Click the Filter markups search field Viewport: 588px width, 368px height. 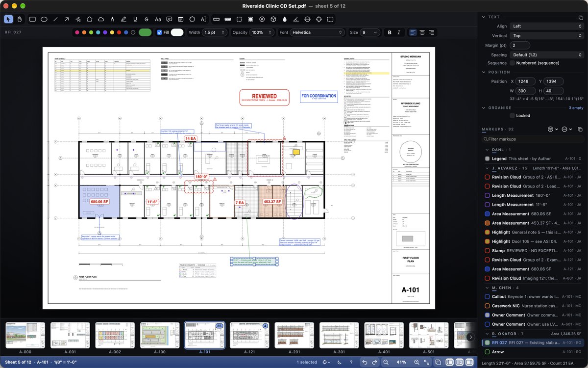point(532,139)
